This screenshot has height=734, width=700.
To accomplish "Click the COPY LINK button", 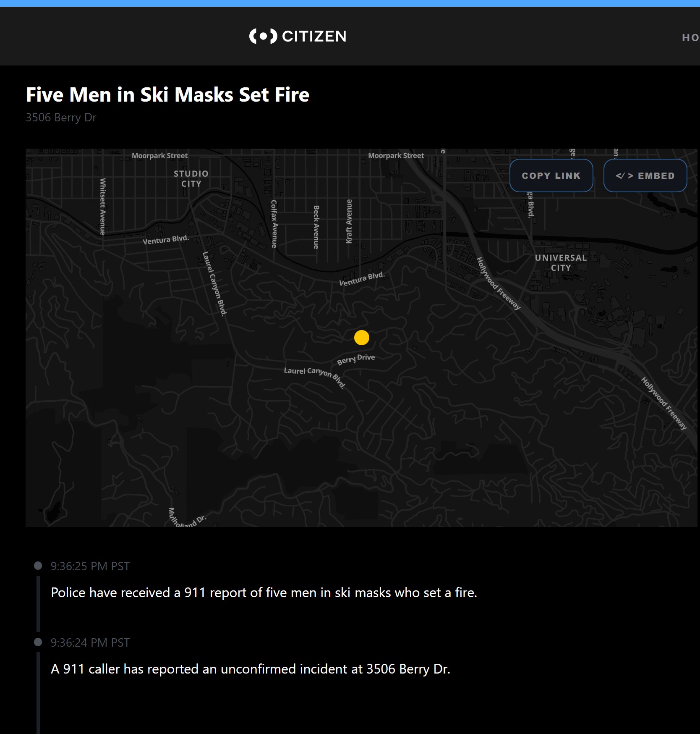I will pyautogui.click(x=551, y=176).
